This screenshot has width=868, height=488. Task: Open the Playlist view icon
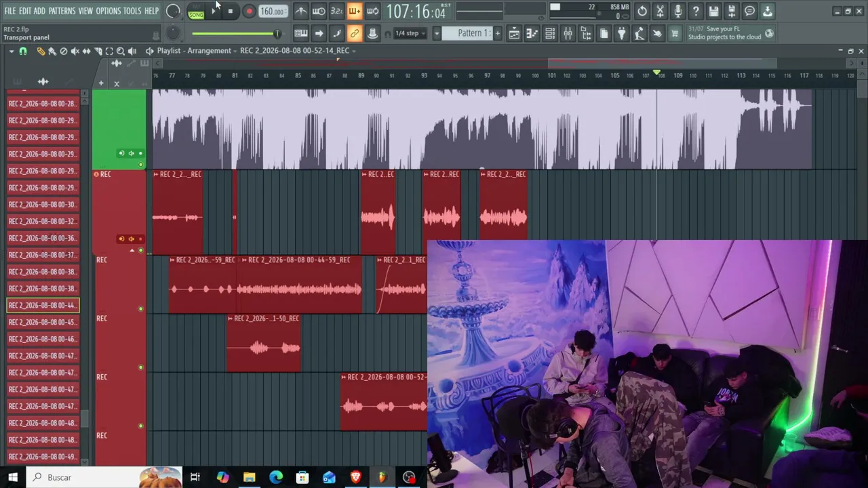pos(514,33)
